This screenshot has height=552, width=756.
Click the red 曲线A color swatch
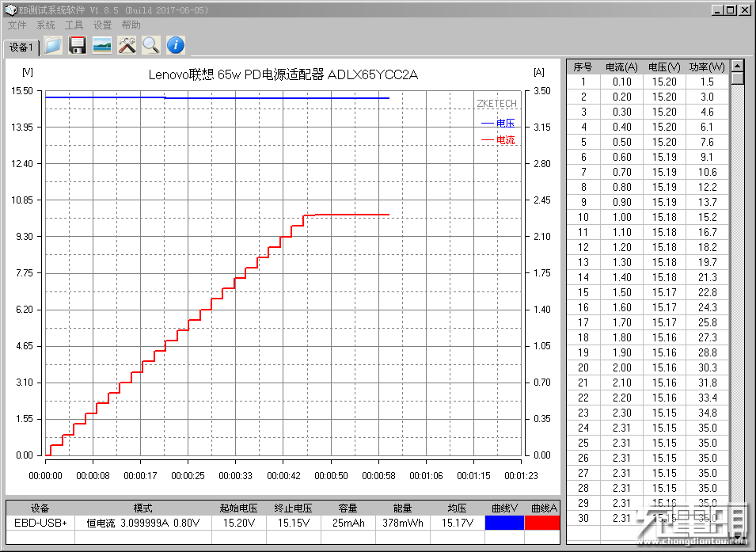pyautogui.click(x=542, y=523)
